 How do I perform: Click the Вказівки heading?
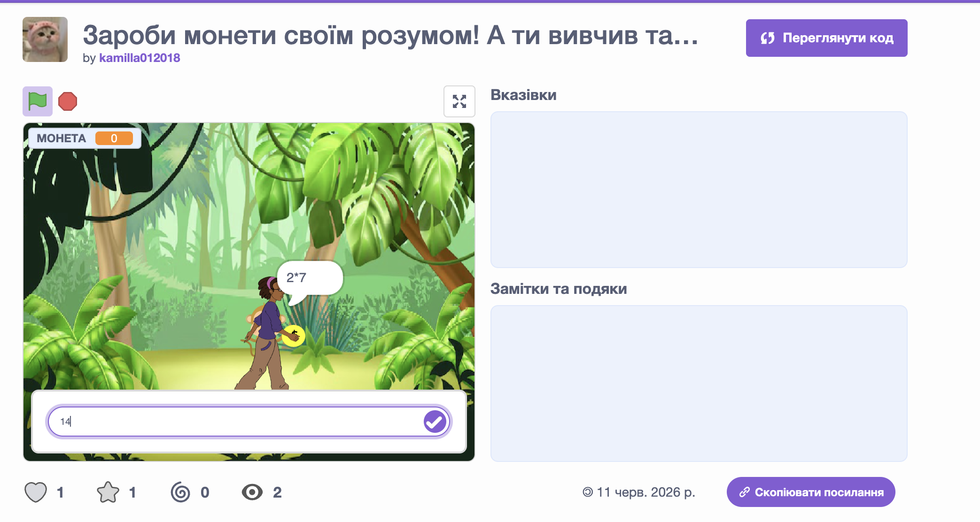(x=523, y=95)
